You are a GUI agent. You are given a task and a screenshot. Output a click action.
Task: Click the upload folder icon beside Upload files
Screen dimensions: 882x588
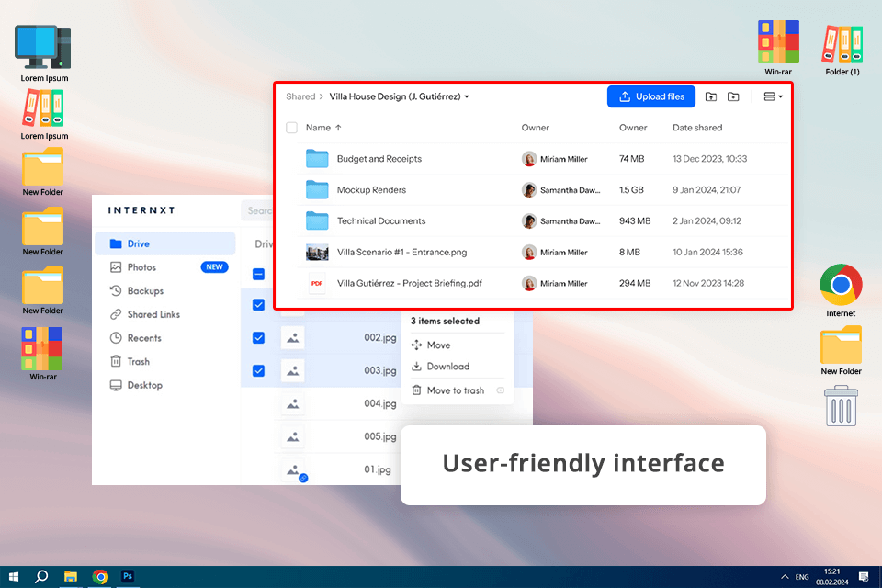click(711, 96)
